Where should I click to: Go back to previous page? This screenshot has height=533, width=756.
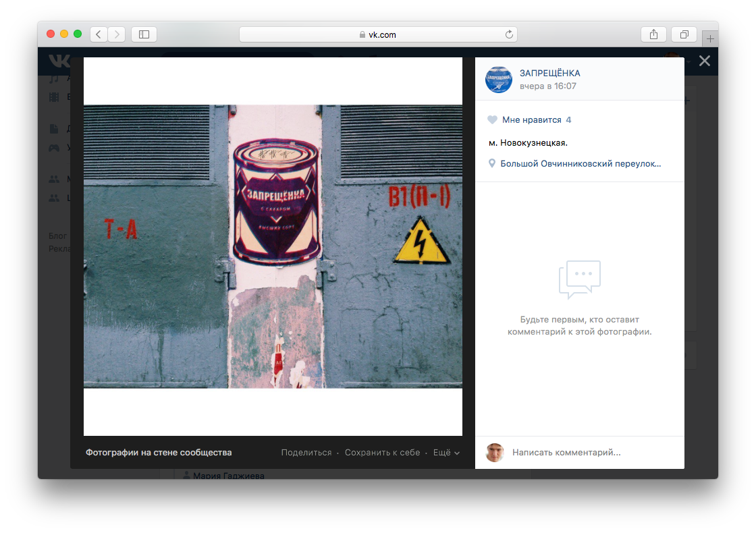click(x=99, y=34)
